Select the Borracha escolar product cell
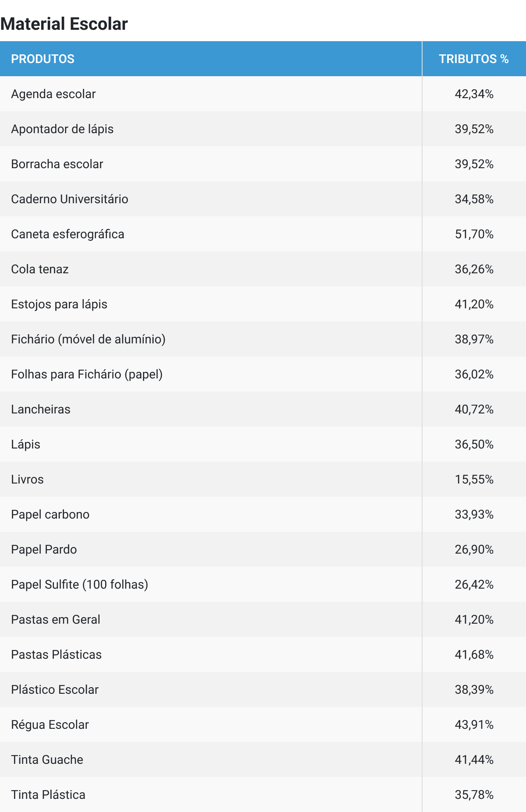This screenshot has width=526, height=812. pos(57,164)
